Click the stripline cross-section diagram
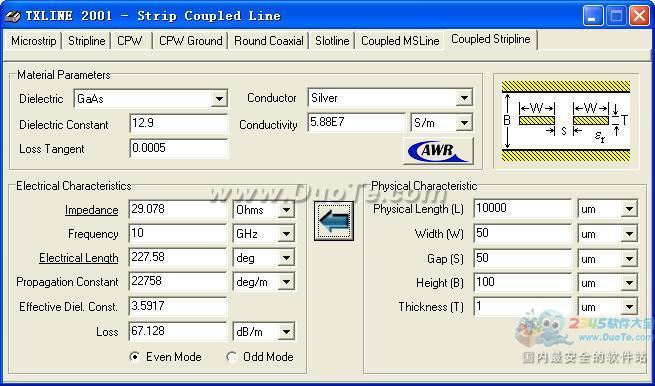This screenshot has height=386, width=655. pos(566,121)
